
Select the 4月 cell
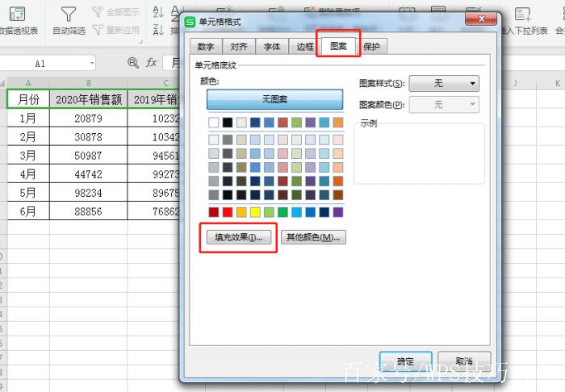(x=28, y=174)
